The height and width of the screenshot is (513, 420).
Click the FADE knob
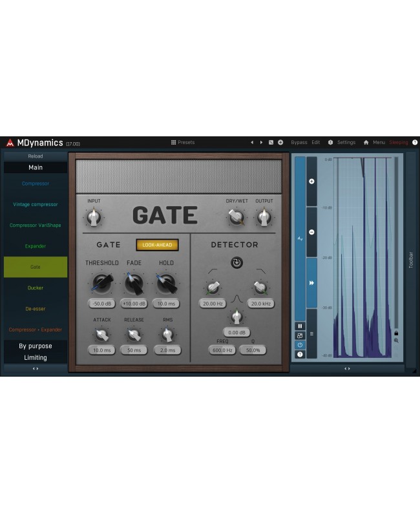coord(134,283)
